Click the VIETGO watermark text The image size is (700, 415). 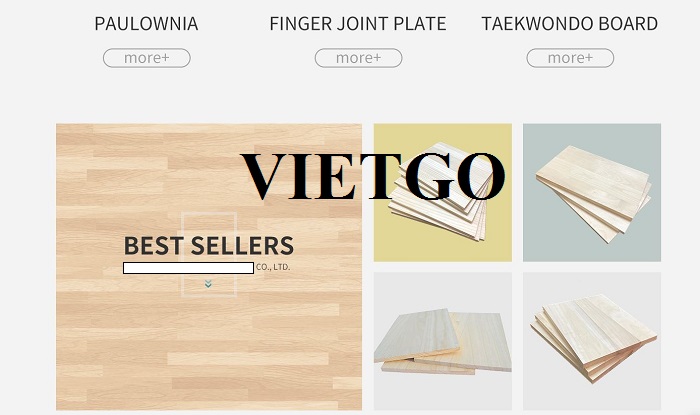coord(373,176)
